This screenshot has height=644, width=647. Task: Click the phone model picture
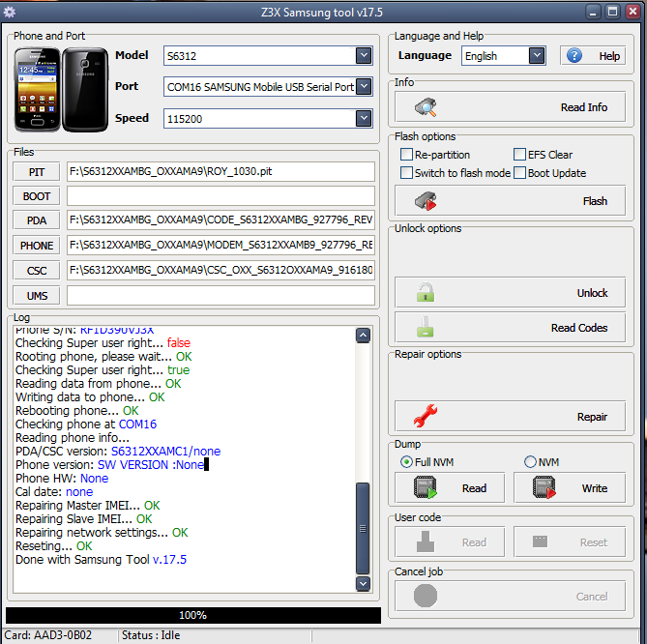61,90
